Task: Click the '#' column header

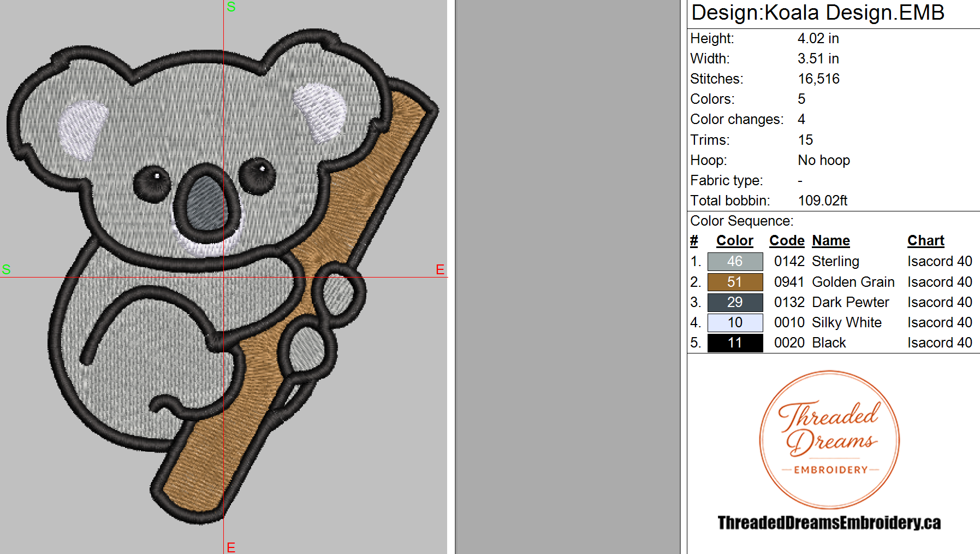Action: pyautogui.click(x=694, y=241)
